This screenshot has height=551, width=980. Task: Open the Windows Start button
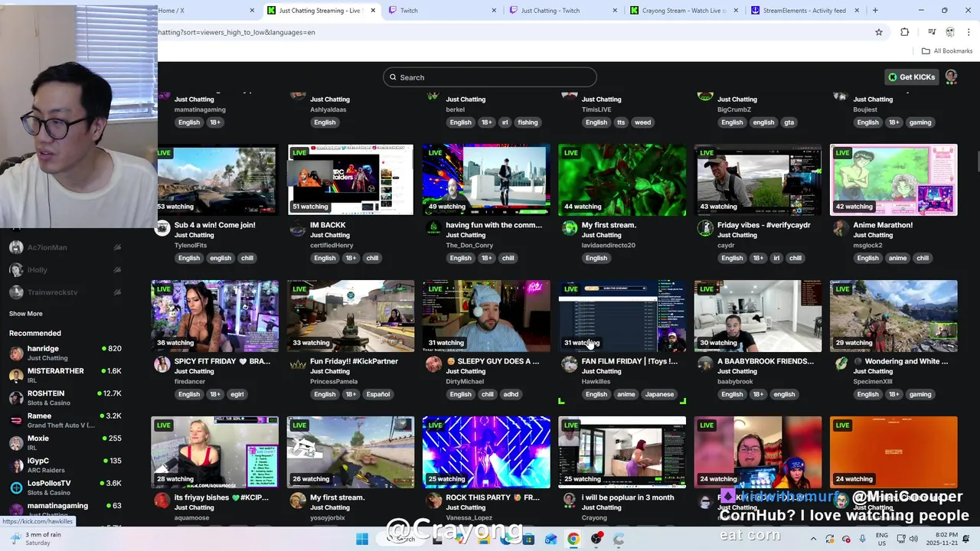pos(362,539)
